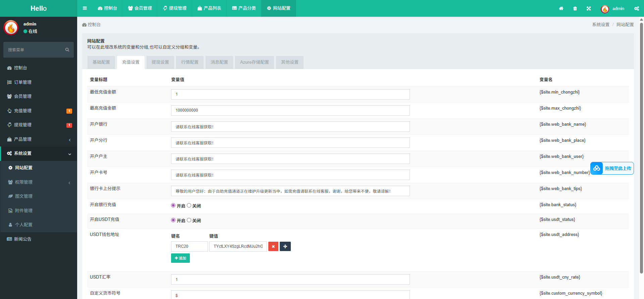Open 充值管理 in the sidebar
Image resolution: width=644 pixels, height=299 pixels.
pyautogui.click(x=39, y=111)
